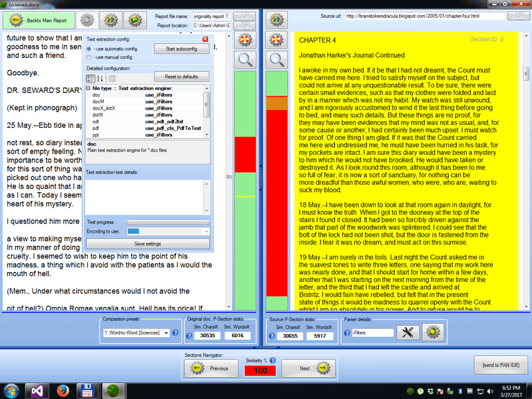Click the floppy disk icon in the taskbar

click(x=87, y=391)
